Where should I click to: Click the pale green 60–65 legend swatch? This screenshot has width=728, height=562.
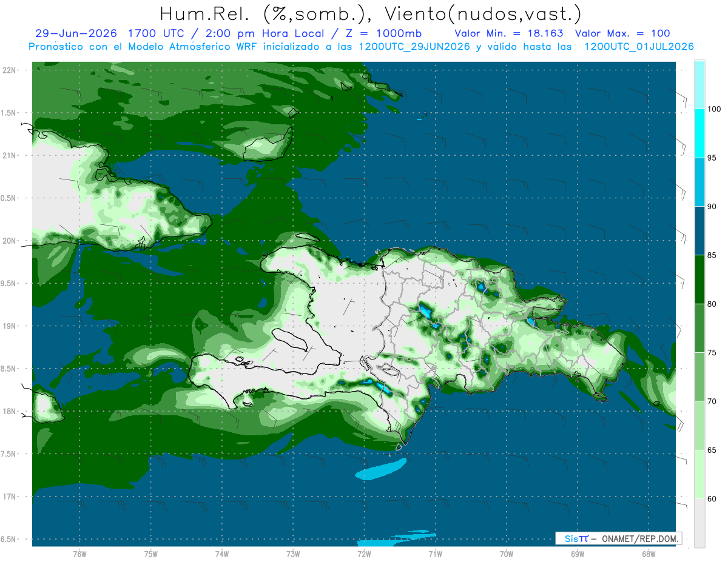699,474
